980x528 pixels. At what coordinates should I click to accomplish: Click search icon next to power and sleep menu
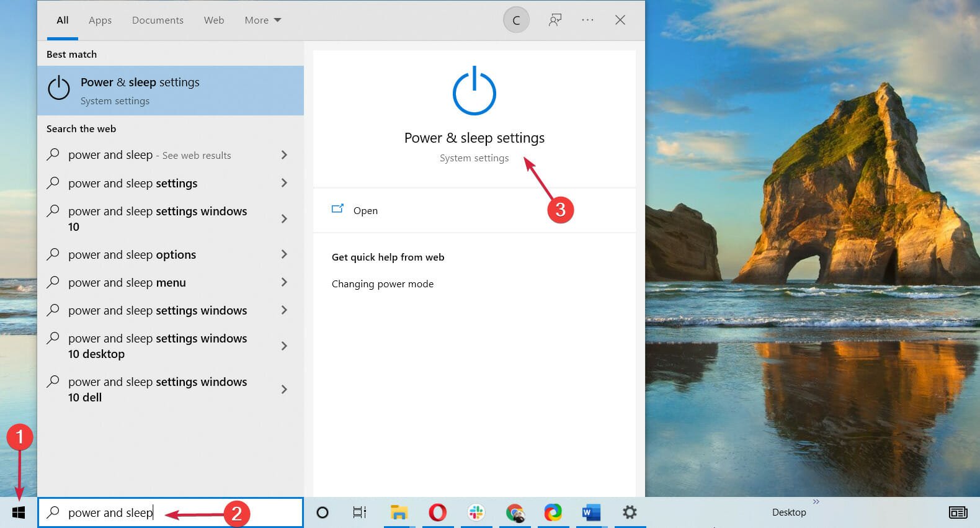pos(53,282)
